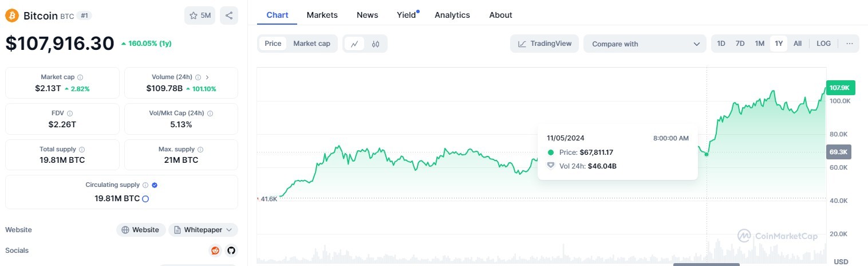Click the Website link button
Screen dimensions: 868x266
coord(141,230)
